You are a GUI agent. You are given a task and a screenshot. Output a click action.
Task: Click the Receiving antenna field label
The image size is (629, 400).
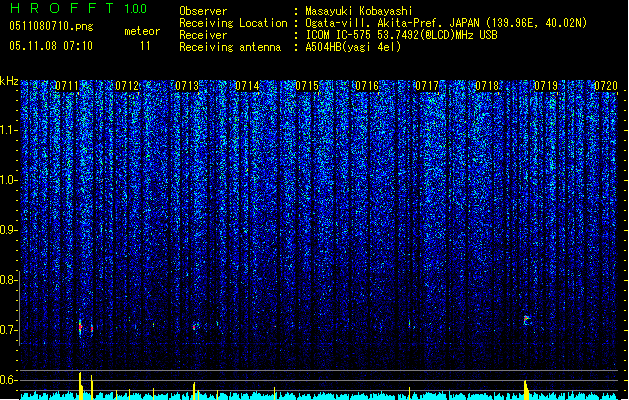[230, 47]
